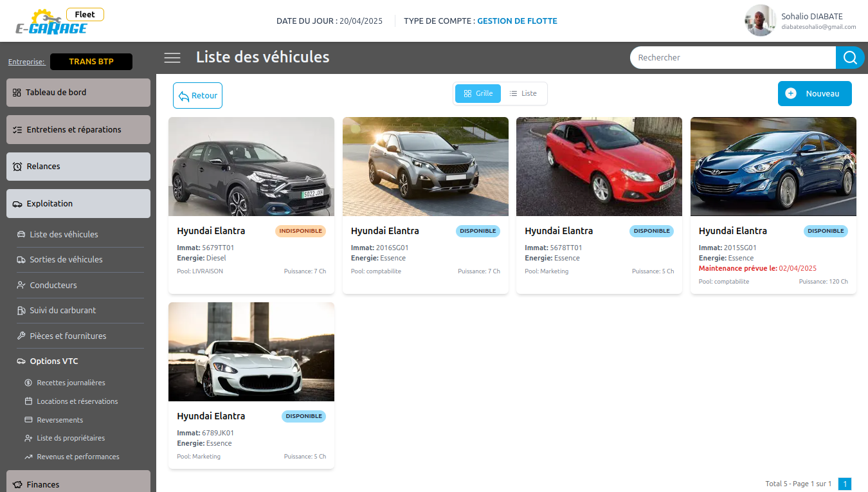The image size is (868, 492).
Task: Switch to the Liste view mode
Action: coord(523,93)
